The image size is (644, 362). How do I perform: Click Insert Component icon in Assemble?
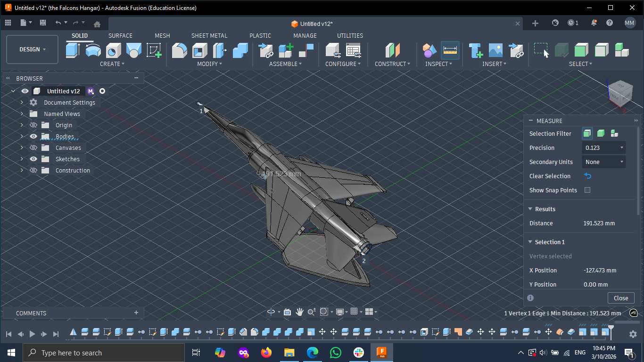[x=266, y=50]
